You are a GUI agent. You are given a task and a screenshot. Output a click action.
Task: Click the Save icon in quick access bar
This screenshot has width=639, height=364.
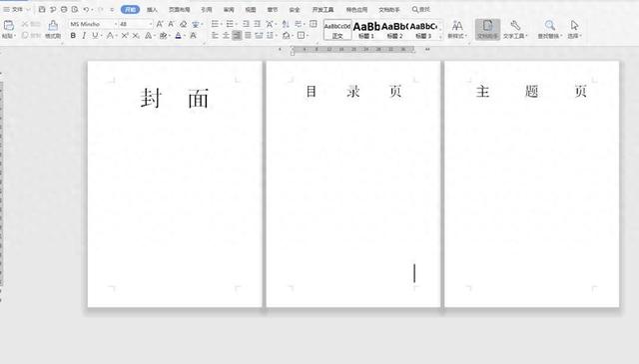[42, 9]
